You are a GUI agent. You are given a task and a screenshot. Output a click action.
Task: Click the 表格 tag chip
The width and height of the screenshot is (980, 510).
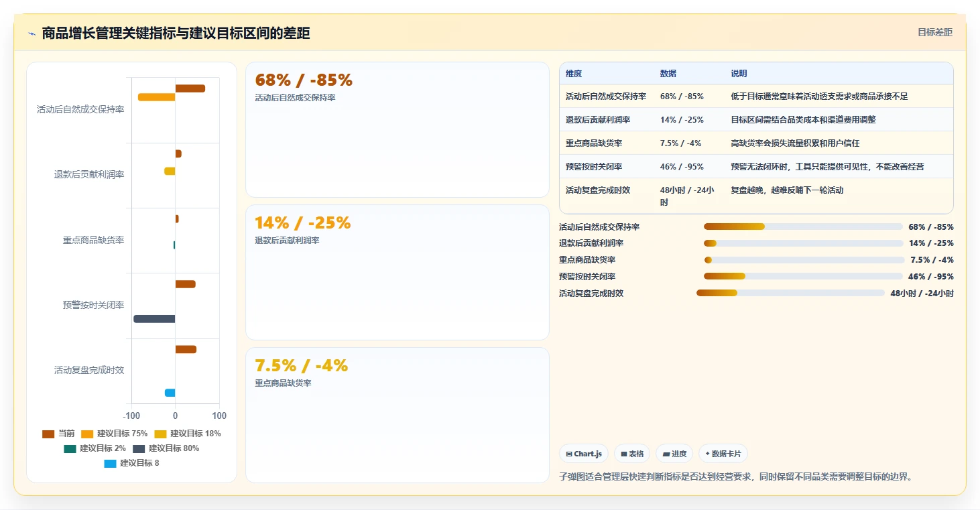coord(632,454)
